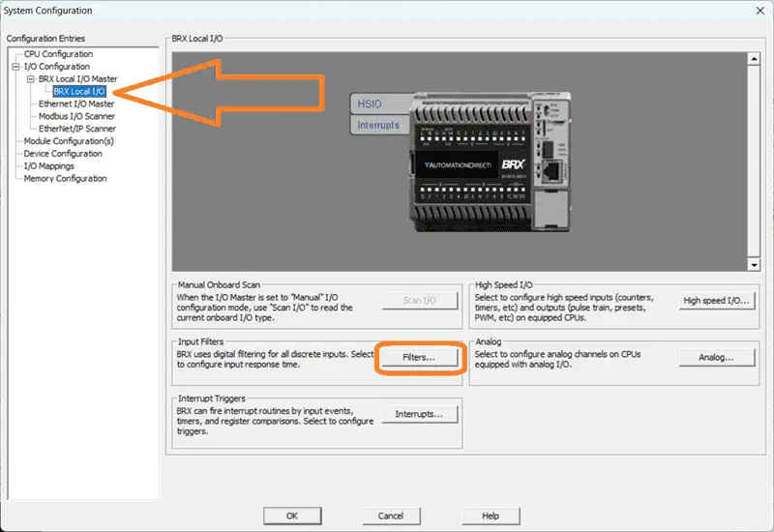774x532 pixels.
Task: Click the Cancel button
Action: pyautogui.click(x=391, y=516)
